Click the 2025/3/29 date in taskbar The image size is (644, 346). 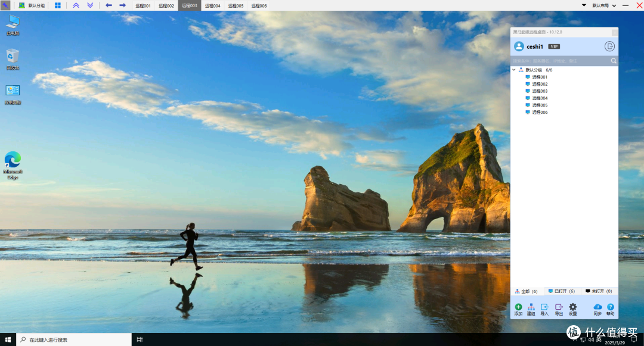615,342
